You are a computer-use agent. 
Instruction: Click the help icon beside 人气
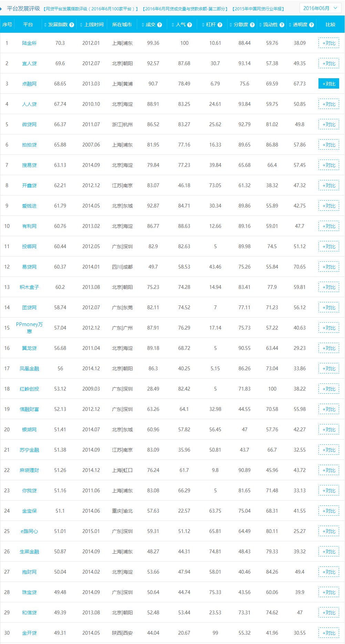190,25
